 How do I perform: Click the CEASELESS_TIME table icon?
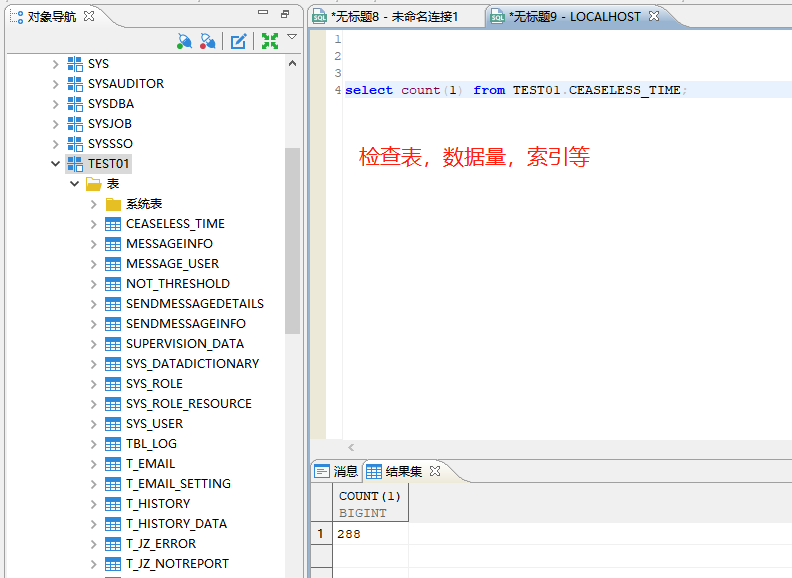click(x=113, y=224)
